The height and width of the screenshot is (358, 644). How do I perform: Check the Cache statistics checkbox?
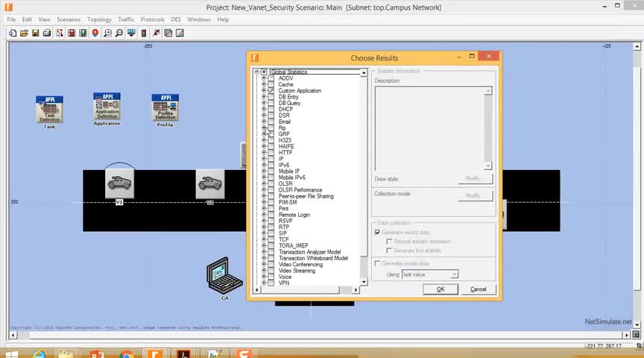click(x=271, y=84)
